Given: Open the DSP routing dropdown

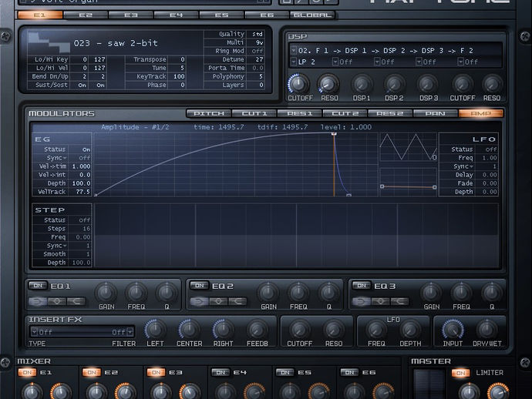Looking at the screenshot, I should 294,51.
